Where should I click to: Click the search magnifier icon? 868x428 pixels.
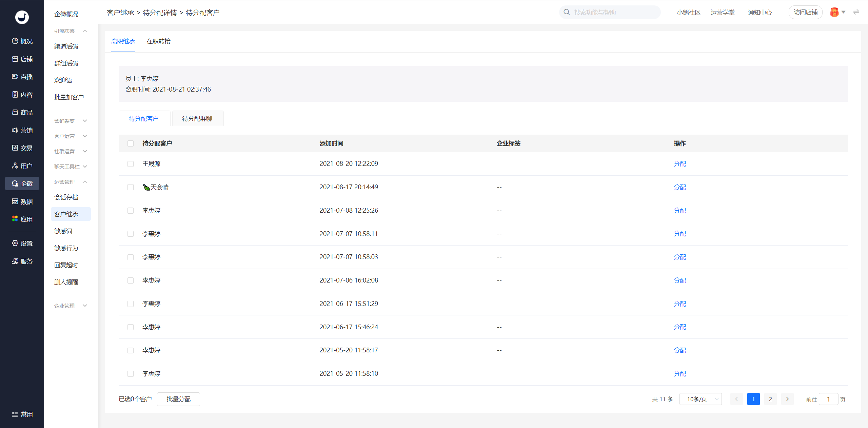click(567, 12)
